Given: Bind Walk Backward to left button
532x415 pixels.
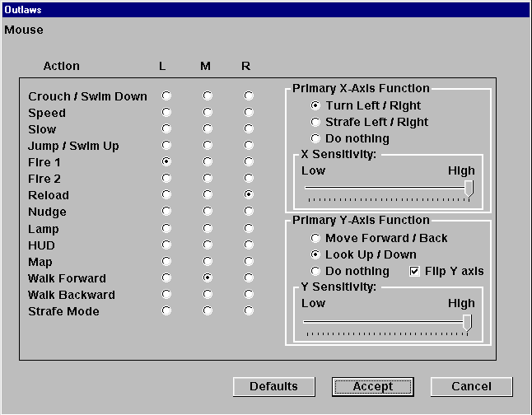Looking at the screenshot, I should coord(166,294).
